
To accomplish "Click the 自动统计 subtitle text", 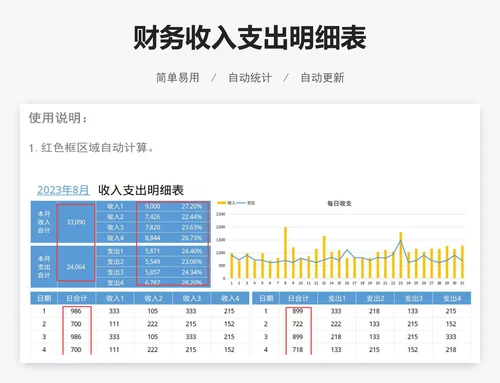I will [250, 78].
